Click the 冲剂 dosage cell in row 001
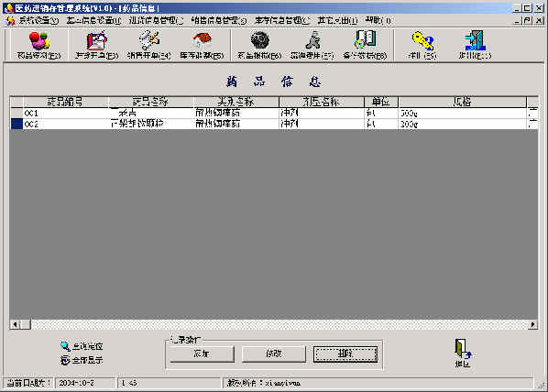 coord(322,114)
